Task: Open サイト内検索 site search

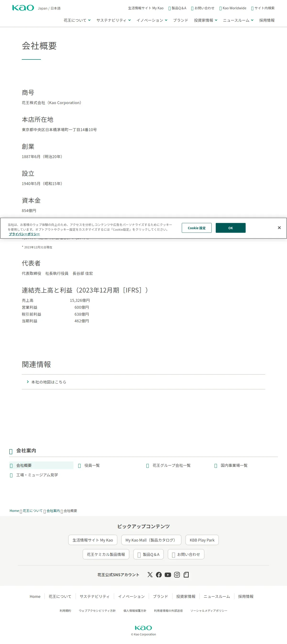Action: tap(263, 8)
